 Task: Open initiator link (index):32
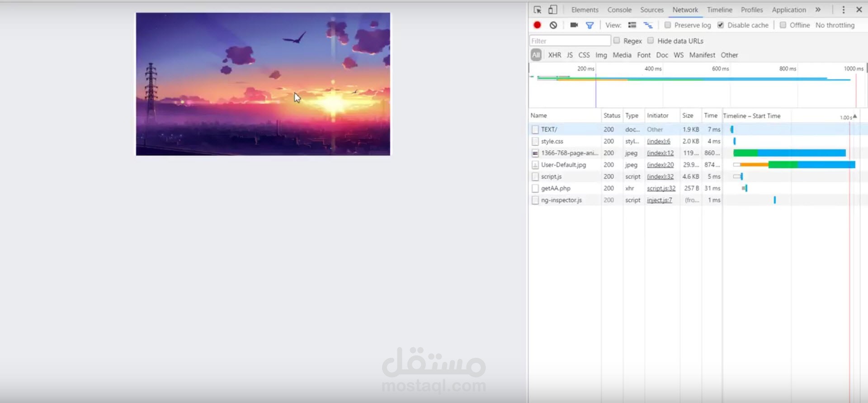tap(660, 176)
